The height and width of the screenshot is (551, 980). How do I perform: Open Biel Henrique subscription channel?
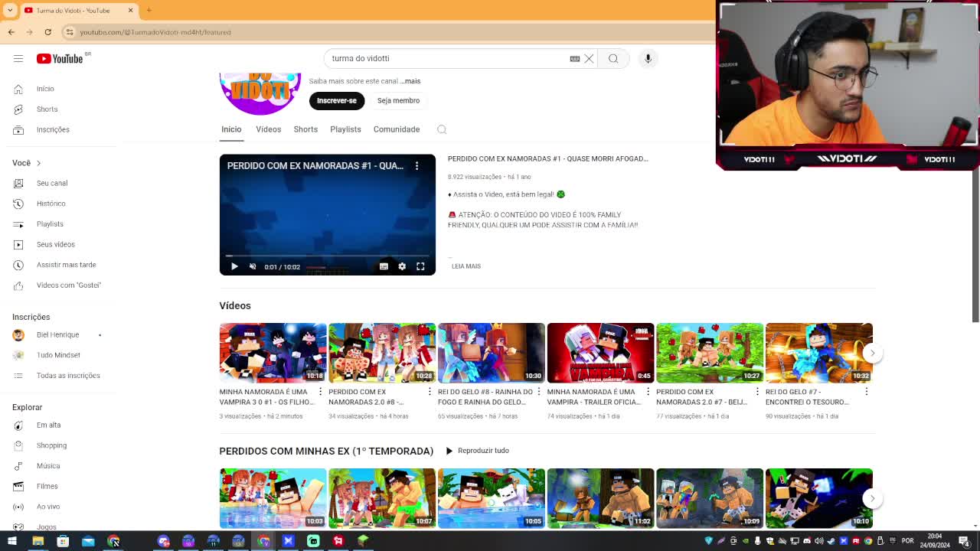click(x=61, y=334)
